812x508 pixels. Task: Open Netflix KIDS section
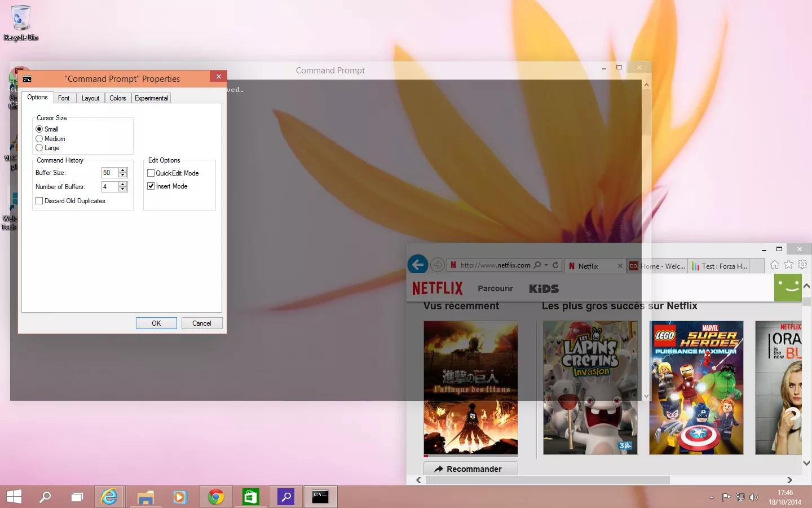[x=544, y=288]
